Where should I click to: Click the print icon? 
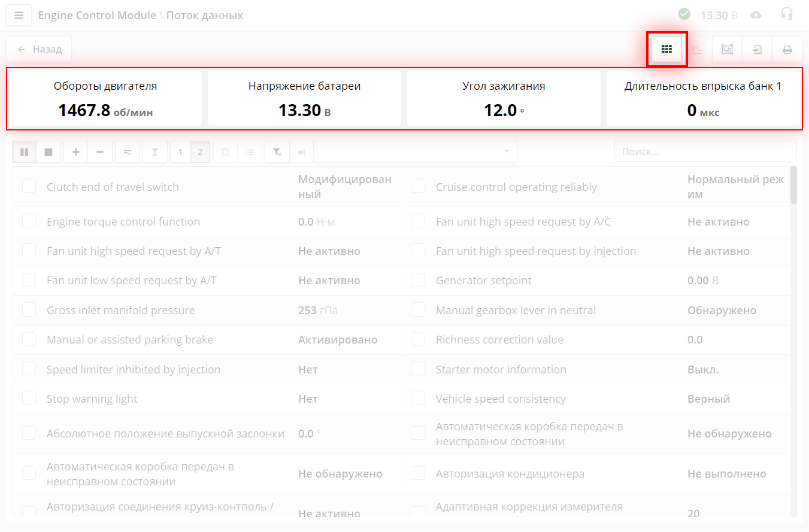(x=787, y=50)
